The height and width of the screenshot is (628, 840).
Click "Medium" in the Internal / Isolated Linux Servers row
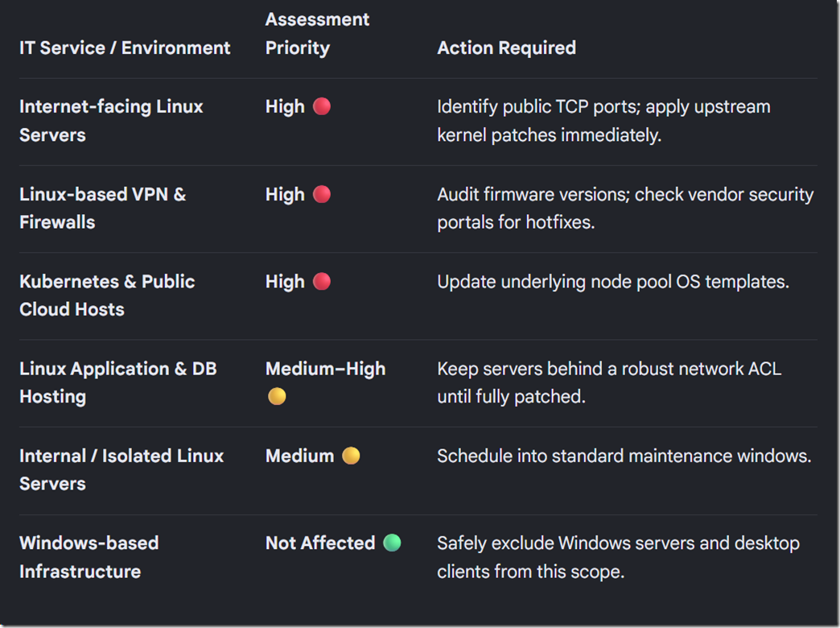pyautogui.click(x=300, y=456)
